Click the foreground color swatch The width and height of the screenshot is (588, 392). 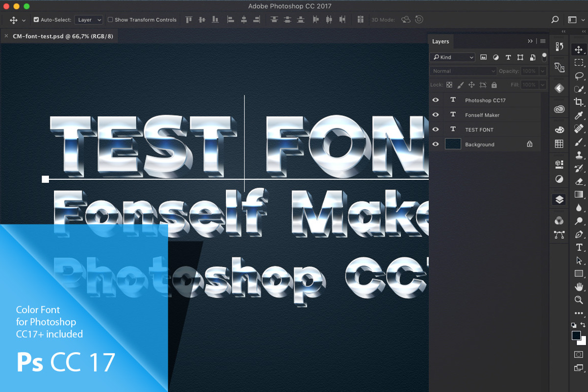[x=576, y=336]
